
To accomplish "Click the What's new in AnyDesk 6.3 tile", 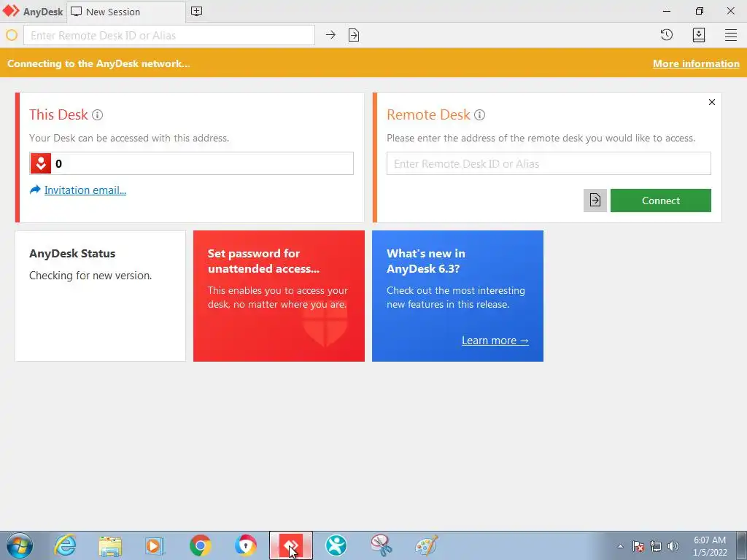I will 457,296.
